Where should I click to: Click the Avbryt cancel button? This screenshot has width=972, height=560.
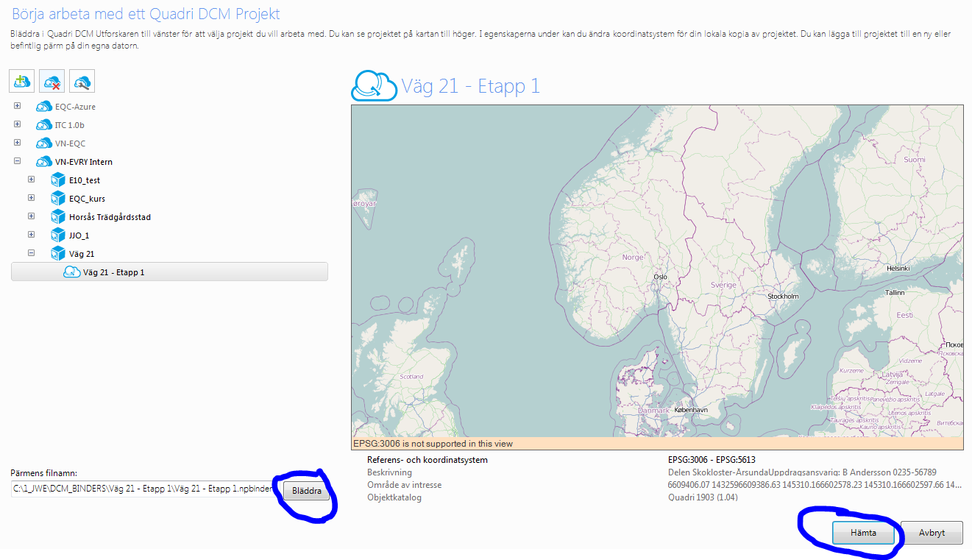(x=932, y=533)
